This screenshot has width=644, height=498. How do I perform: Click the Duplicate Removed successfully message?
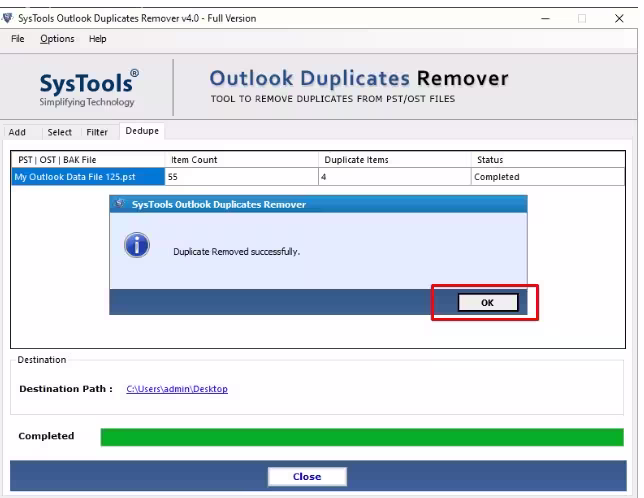[x=237, y=252]
